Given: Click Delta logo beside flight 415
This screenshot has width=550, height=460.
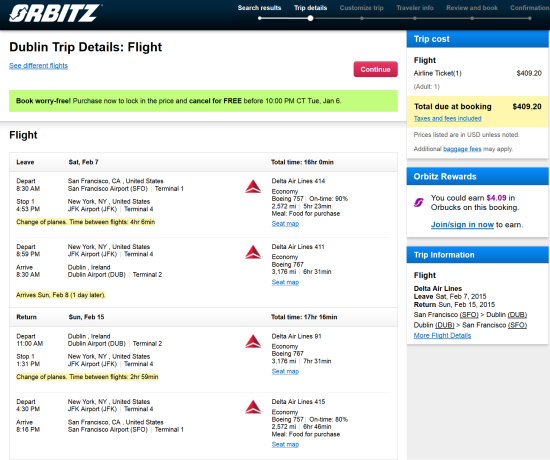Looking at the screenshot, I should point(253,407).
